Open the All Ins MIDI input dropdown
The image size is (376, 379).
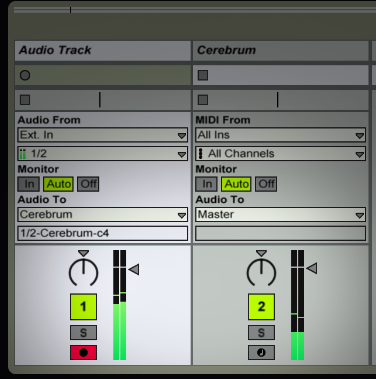pos(281,135)
